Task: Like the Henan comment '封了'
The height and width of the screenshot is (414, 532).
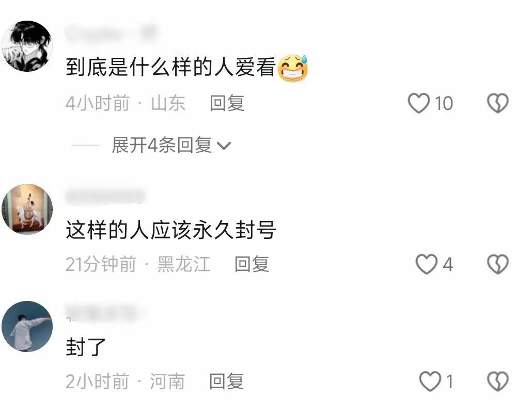Action: click(x=430, y=381)
